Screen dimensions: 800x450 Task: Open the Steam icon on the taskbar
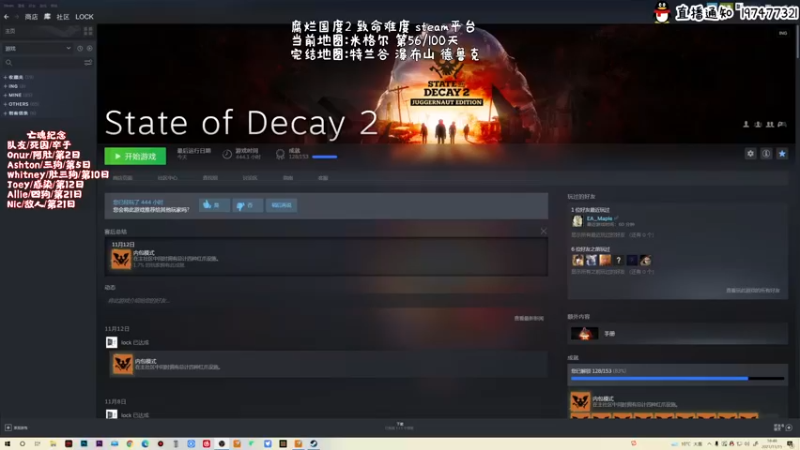[313, 444]
